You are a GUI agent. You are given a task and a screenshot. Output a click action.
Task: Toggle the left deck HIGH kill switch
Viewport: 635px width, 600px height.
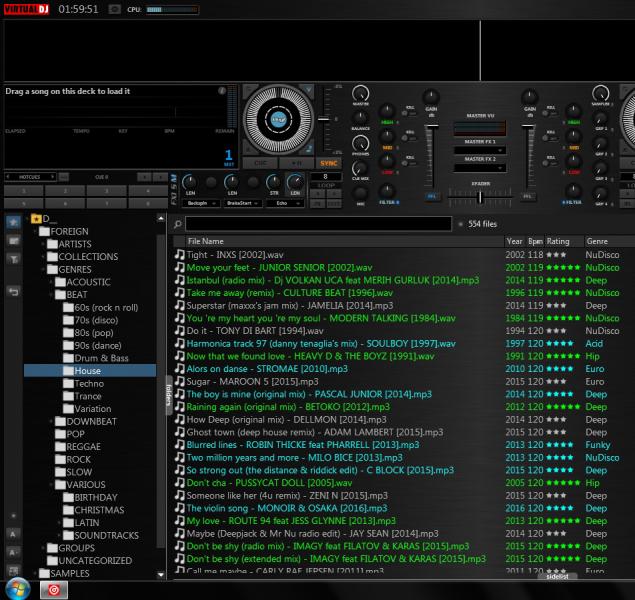pos(407,114)
